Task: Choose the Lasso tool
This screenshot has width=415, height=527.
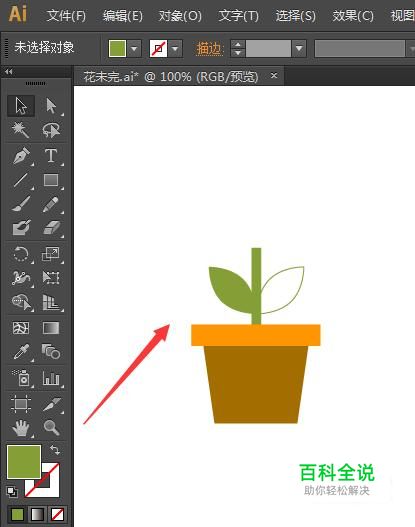Action: click(x=51, y=130)
